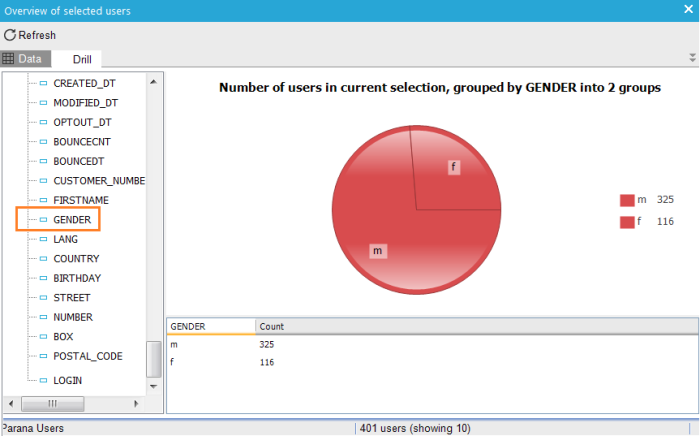Click the field icon beside POSTAL_CODE
The width and height of the screenshot is (700, 436).
43,356
